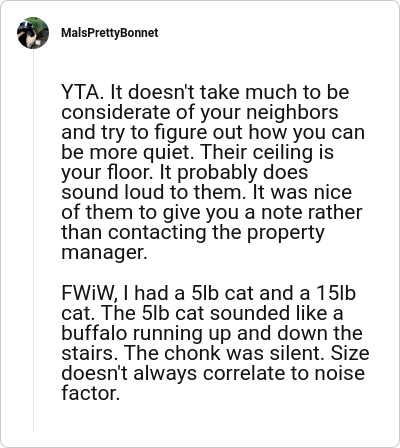Click the word 'buffalo' in the comment

click(94, 333)
